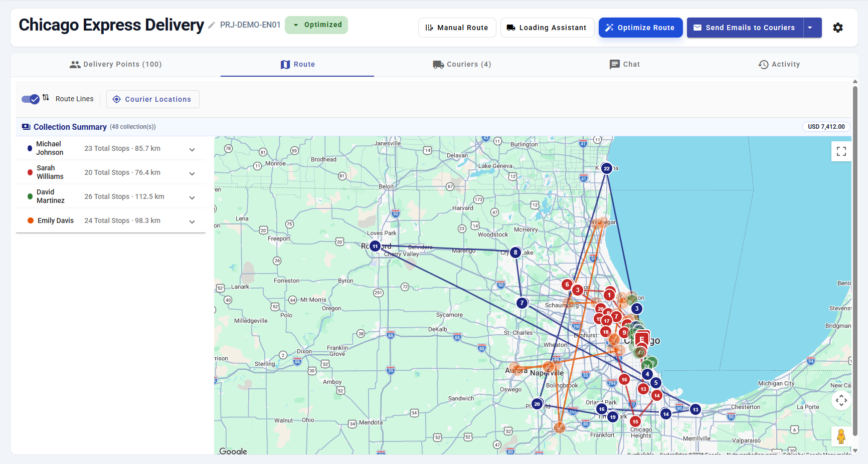Viewport: 868px width, 464px height.
Task: Send Emails to Couriers
Action: (x=745, y=28)
